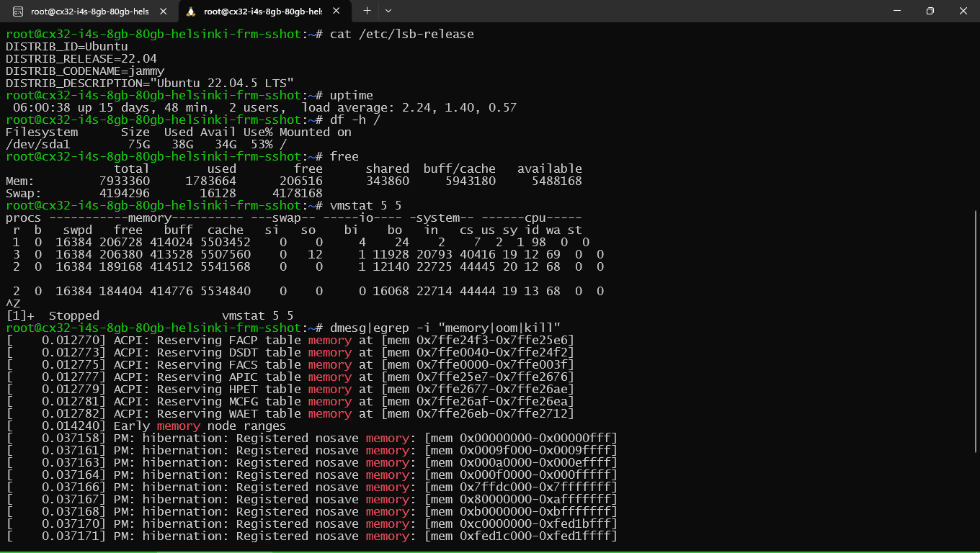Click the available memory value '5488168'
This screenshot has width=980, height=553.
coord(557,181)
